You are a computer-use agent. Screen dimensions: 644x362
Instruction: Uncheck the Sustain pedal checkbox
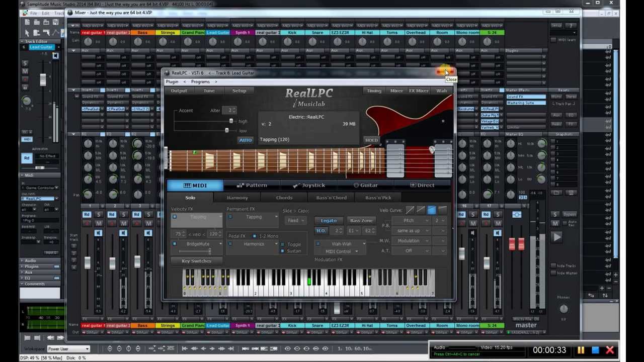click(283, 251)
